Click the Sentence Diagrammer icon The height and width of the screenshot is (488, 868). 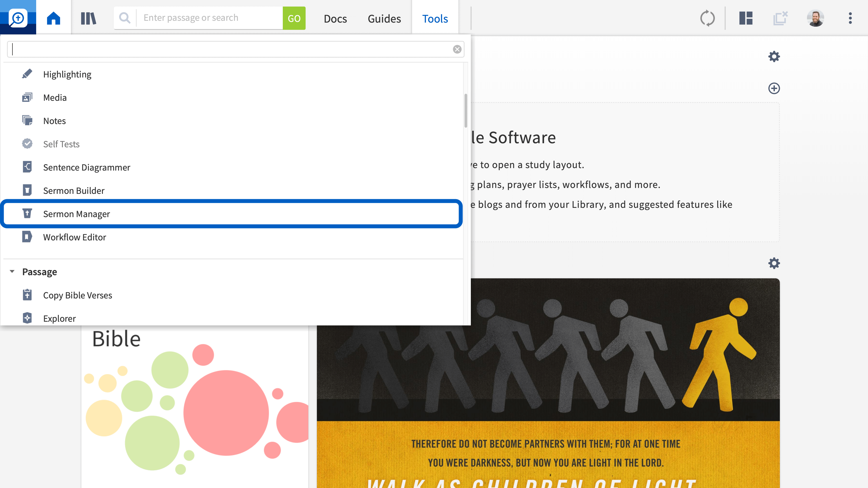click(27, 167)
